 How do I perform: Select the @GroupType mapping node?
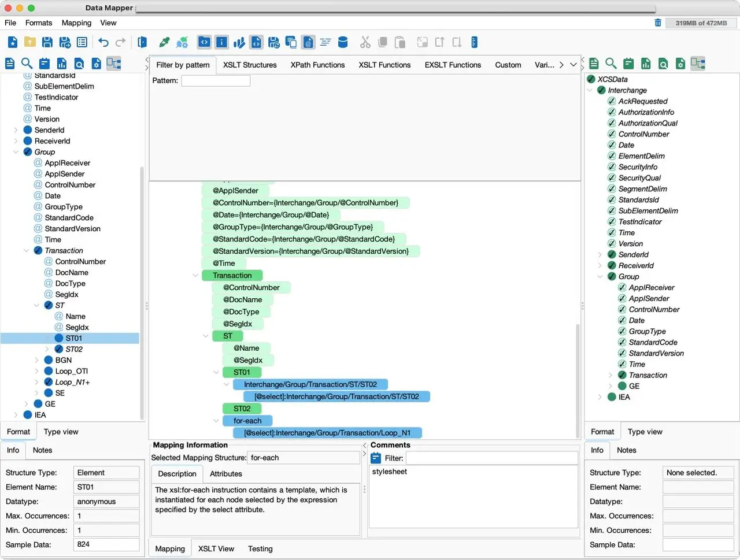[x=293, y=227]
